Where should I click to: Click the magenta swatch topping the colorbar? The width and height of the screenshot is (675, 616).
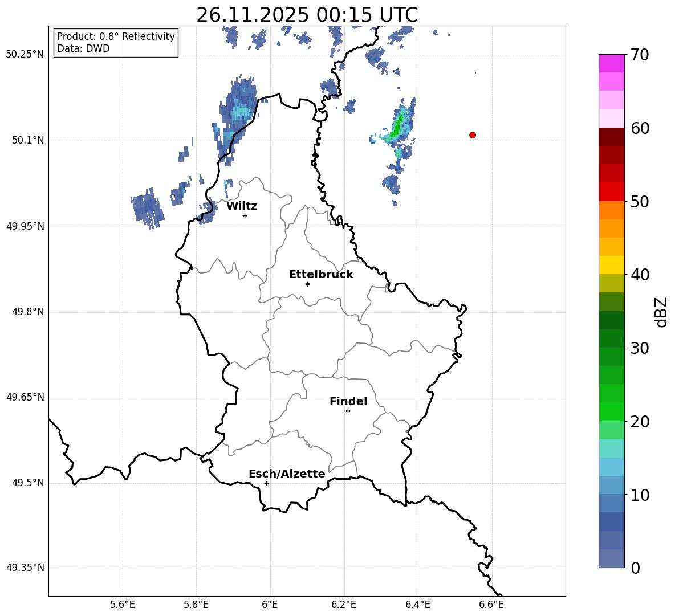[x=612, y=64]
